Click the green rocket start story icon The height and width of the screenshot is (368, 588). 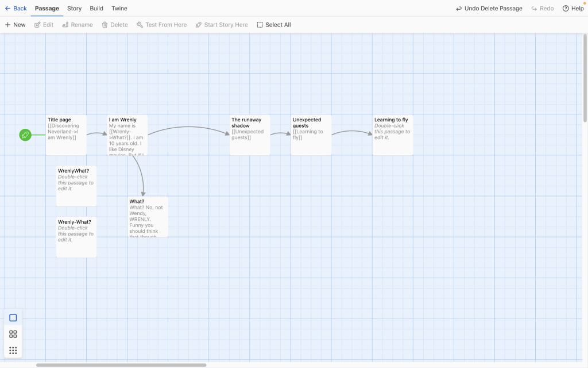(x=25, y=135)
